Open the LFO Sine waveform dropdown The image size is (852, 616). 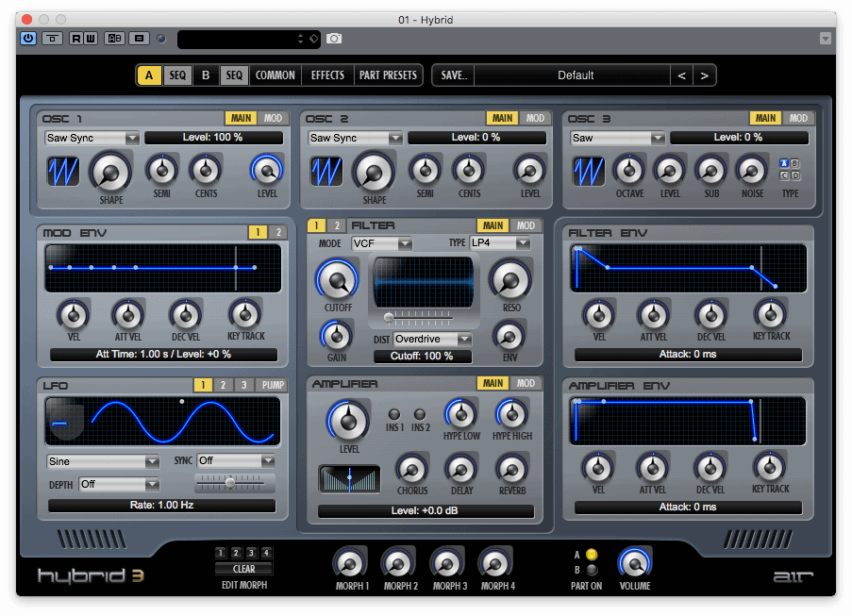tap(103, 461)
